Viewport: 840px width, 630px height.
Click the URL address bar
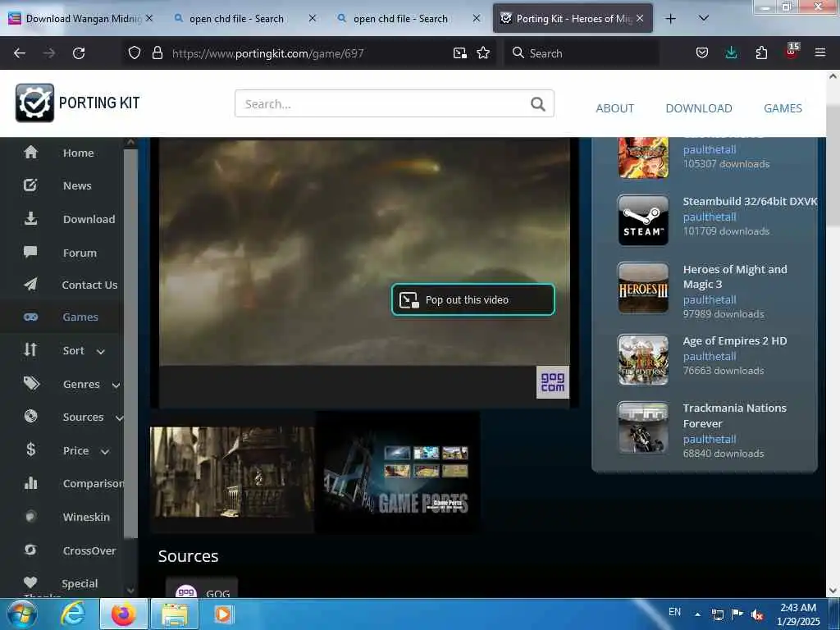(x=308, y=53)
